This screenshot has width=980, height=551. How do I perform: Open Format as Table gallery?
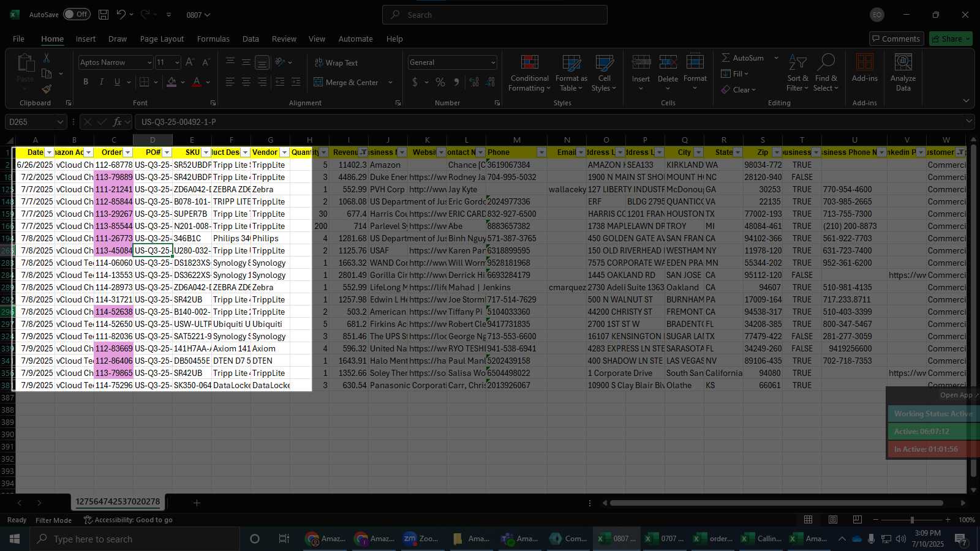pyautogui.click(x=571, y=73)
